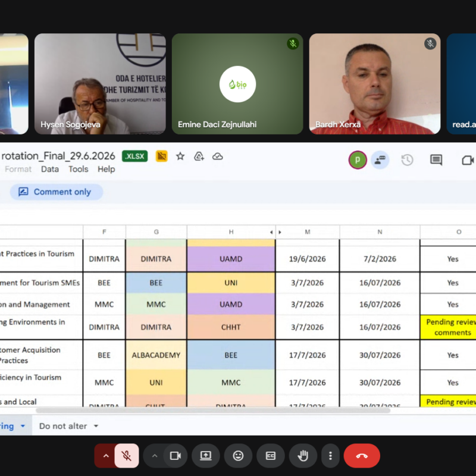Select the ALBACADEMY cell
The image size is (476, 476).
coord(156,355)
